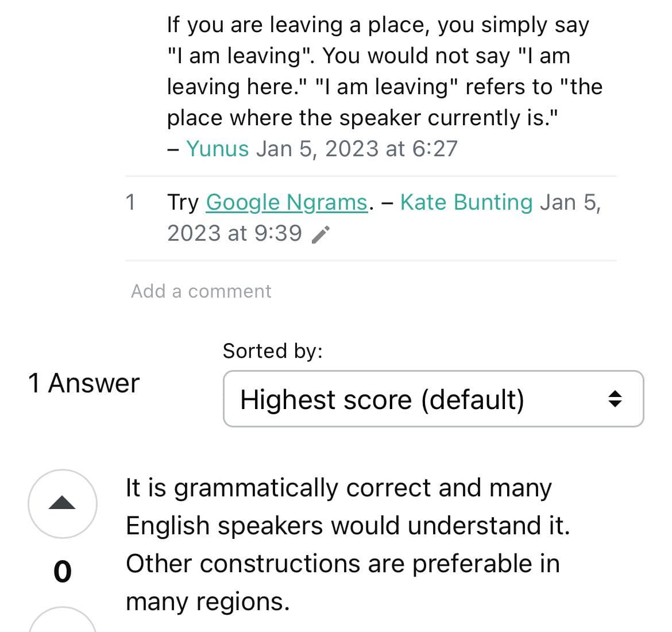
Task: Click the downvote circle below the score
Action: point(63,619)
